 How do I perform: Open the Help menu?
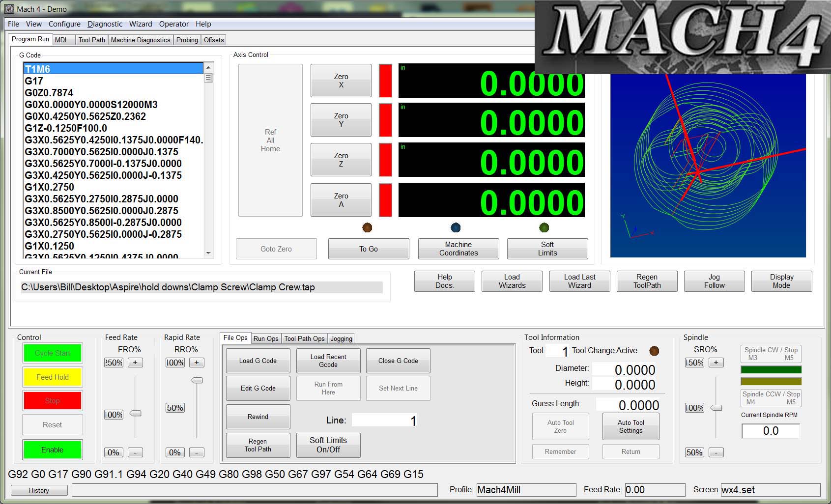tap(203, 24)
